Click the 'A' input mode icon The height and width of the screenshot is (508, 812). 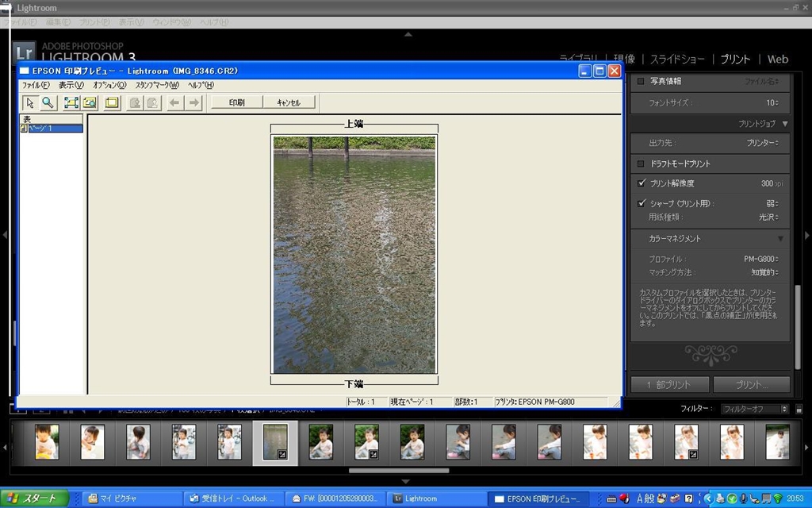(640, 498)
